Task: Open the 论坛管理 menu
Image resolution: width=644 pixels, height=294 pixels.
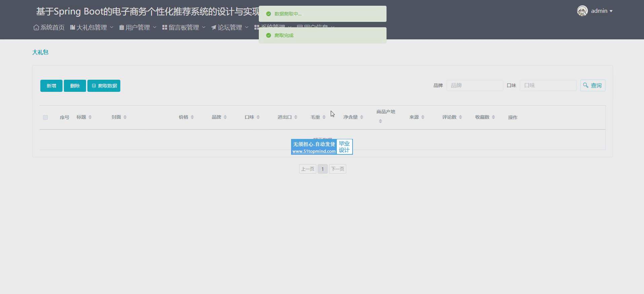Action: point(230,28)
